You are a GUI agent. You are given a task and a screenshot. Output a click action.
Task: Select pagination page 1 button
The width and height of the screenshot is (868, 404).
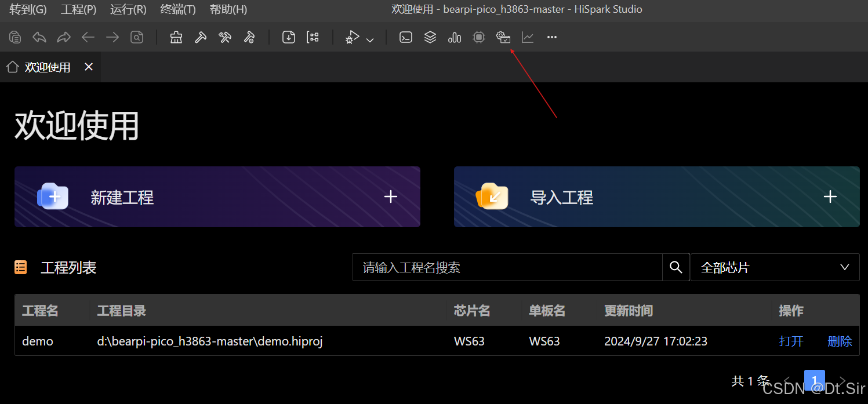pyautogui.click(x=814, y=380)
